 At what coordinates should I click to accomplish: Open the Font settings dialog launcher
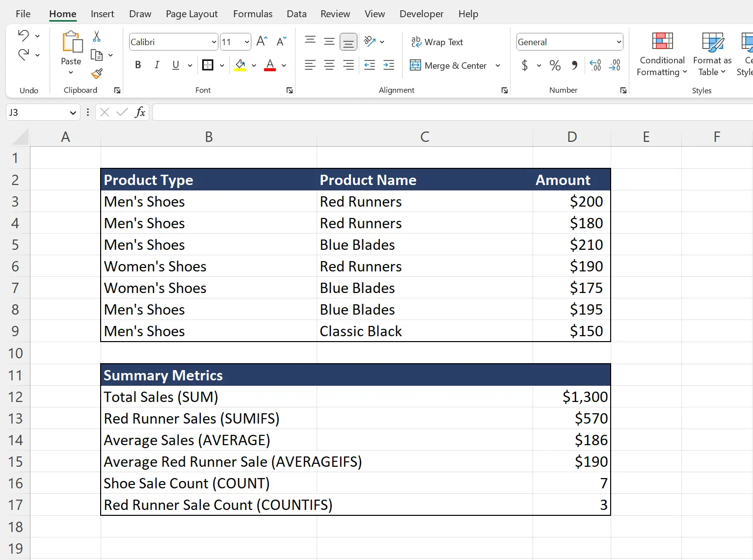point(290,90)
